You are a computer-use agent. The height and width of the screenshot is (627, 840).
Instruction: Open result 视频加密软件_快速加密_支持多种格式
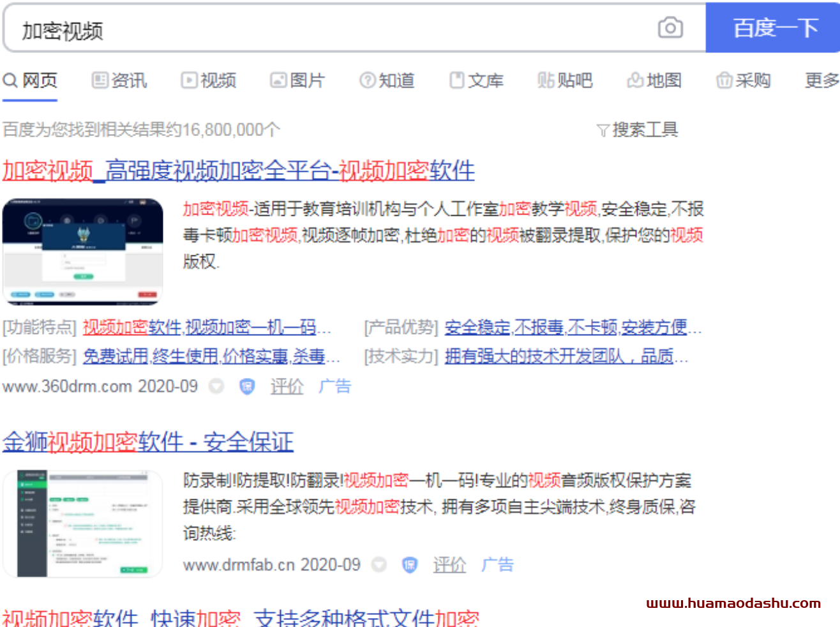point(241,617)
